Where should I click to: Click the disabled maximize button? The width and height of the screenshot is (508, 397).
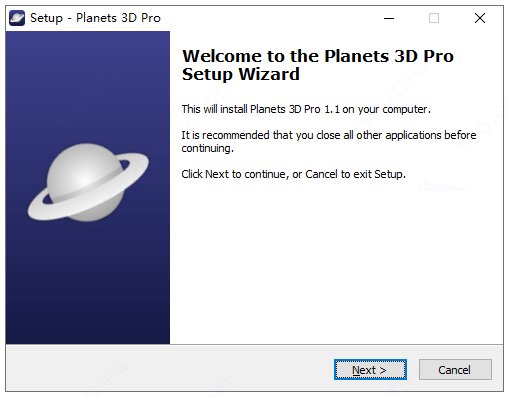pyautogui.click(x=434, y=18)
